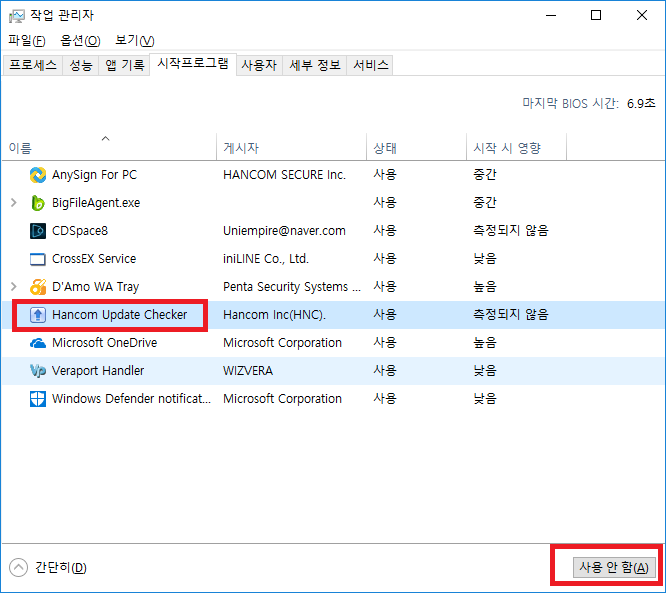Switch to the 세부 정보 tab
The image size is (666, 593).
pos(315,65)
